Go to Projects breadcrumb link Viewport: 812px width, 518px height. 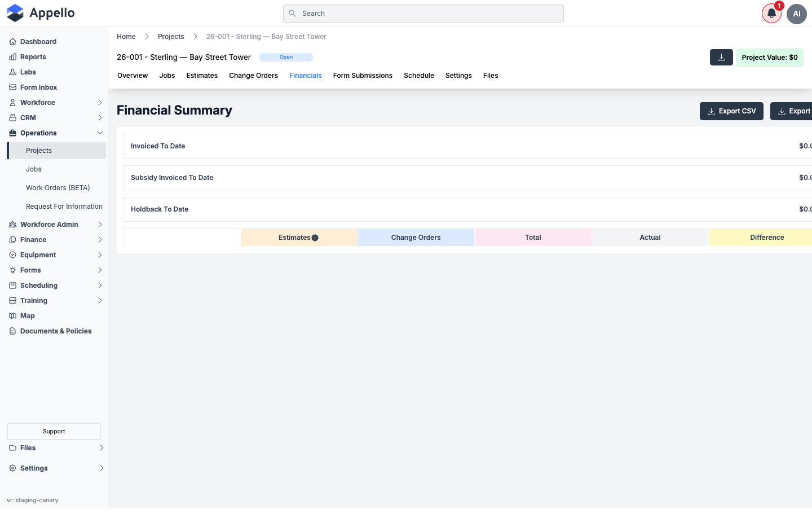(171, 37)
